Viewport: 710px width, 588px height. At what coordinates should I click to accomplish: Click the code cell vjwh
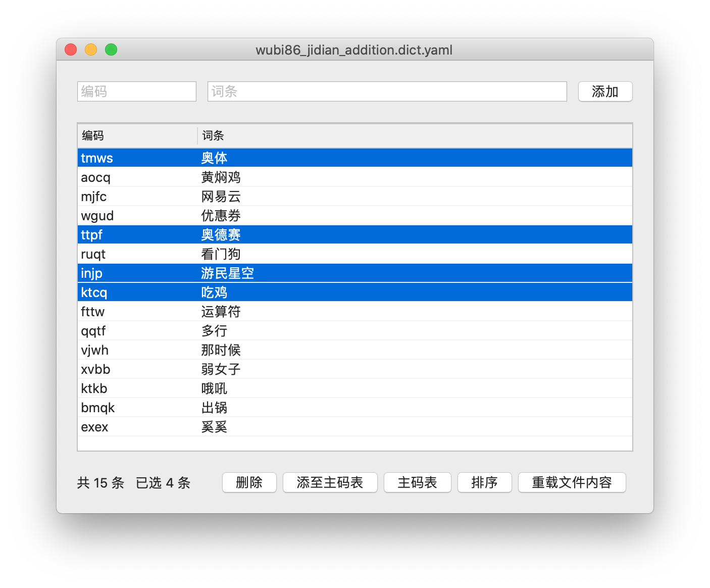[94, 351]
